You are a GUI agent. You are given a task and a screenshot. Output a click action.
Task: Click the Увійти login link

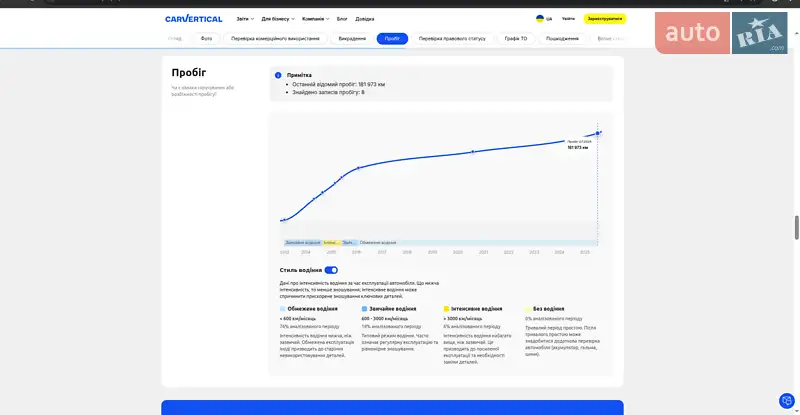[x=568, y=18]
